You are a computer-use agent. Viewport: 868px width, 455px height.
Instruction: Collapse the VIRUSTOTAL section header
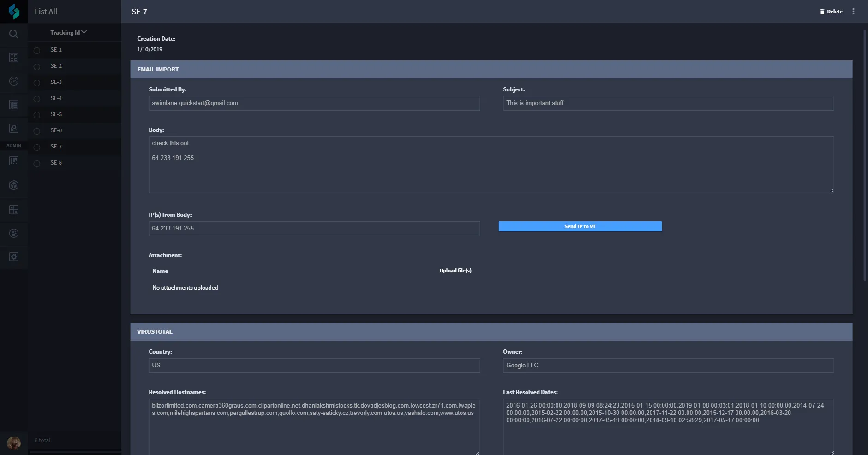click(x=491, y=331)
